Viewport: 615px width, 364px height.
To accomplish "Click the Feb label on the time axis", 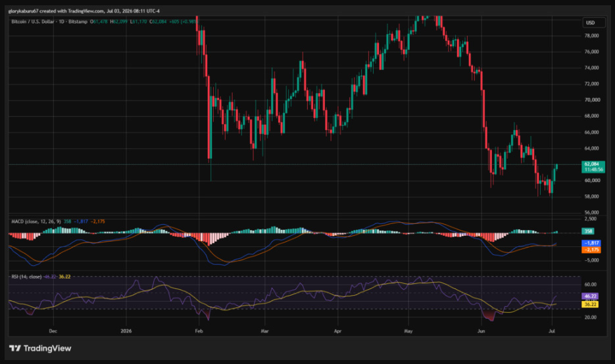I will 199,331.
